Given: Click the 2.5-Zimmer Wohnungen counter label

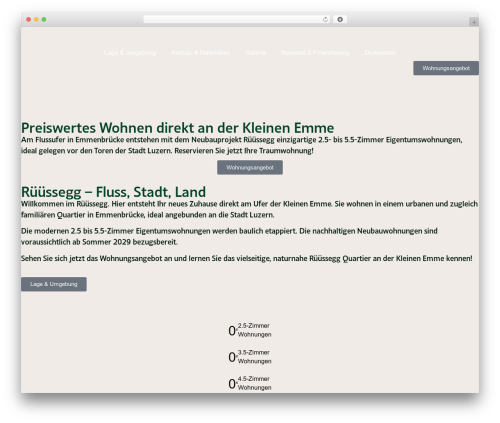Looking at the screenshot, I should click(x=254, y=330).
